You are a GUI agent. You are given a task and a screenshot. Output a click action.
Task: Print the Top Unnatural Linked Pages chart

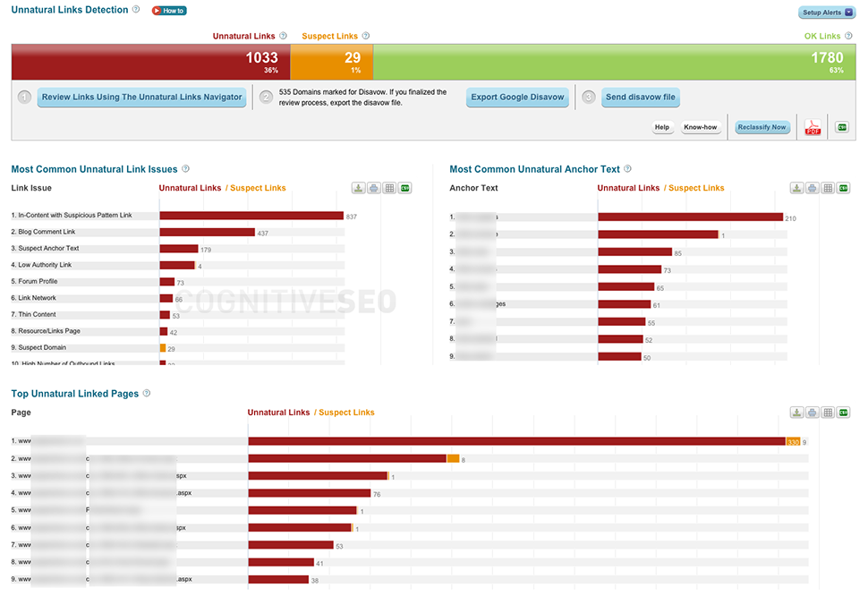(x=813, y=413)
